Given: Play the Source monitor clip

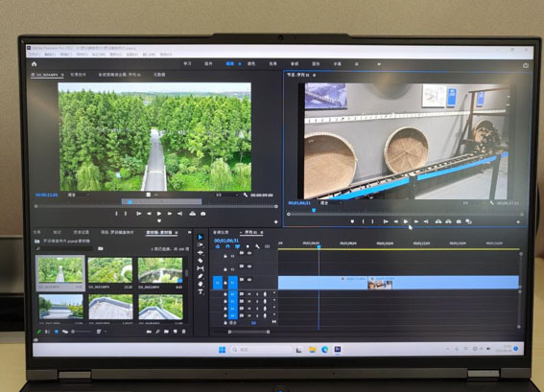Looking at the screenshot, I should (159, 214).
